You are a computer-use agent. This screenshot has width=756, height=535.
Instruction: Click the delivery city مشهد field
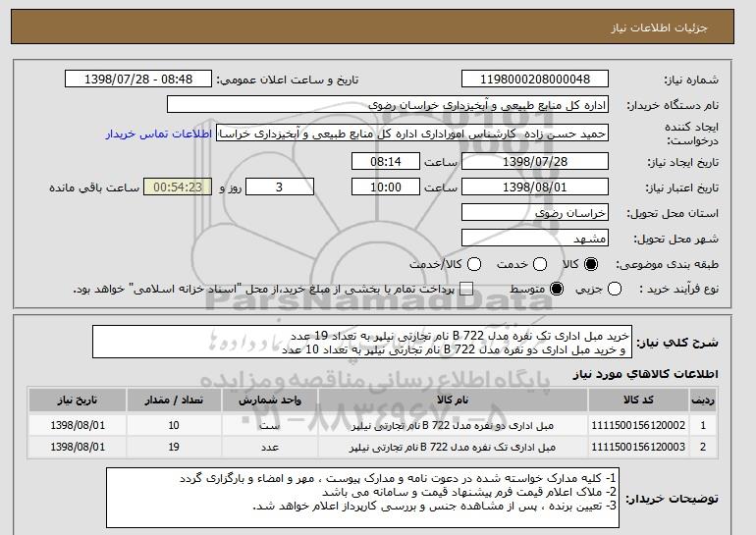tap(535, 239)
